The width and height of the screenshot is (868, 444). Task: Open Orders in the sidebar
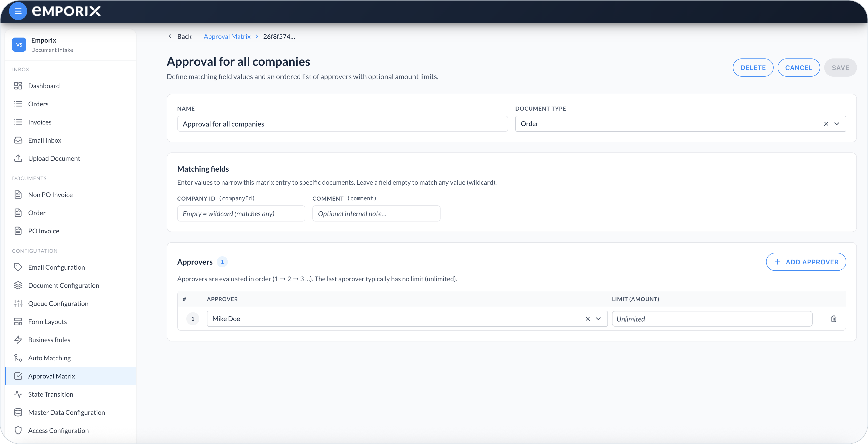[70, 104]
